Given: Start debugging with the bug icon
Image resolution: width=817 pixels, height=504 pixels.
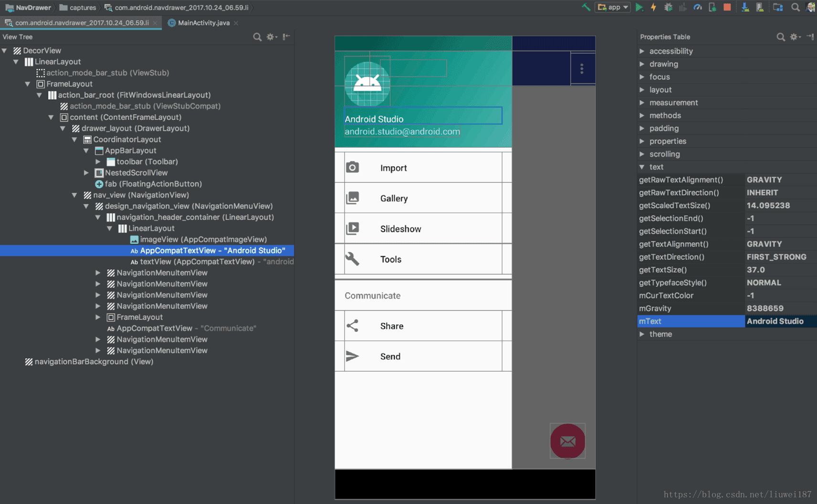Looking at the screenshot, I should click(x=668, y=7).
